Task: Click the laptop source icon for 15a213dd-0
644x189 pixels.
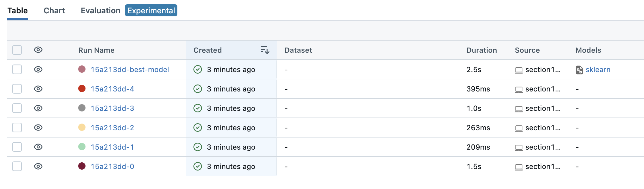Action: (519, 167)
